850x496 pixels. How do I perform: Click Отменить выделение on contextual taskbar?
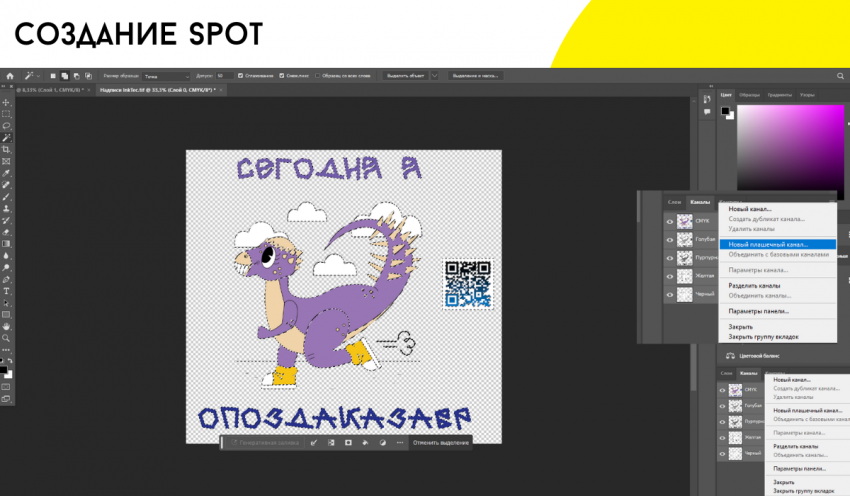(441, 443)
